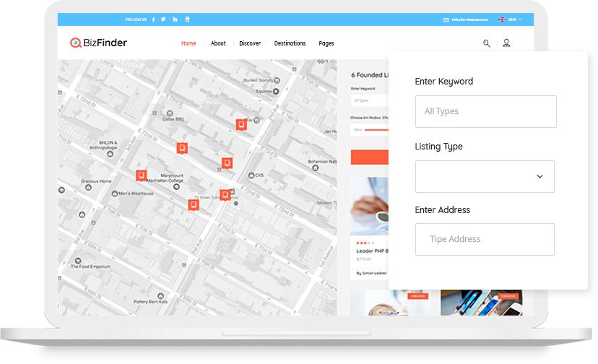Open the LinkedIn icon in top bar
Image resolution: width=598 pixels, height=364 pixels.
(x=175, y=19)
